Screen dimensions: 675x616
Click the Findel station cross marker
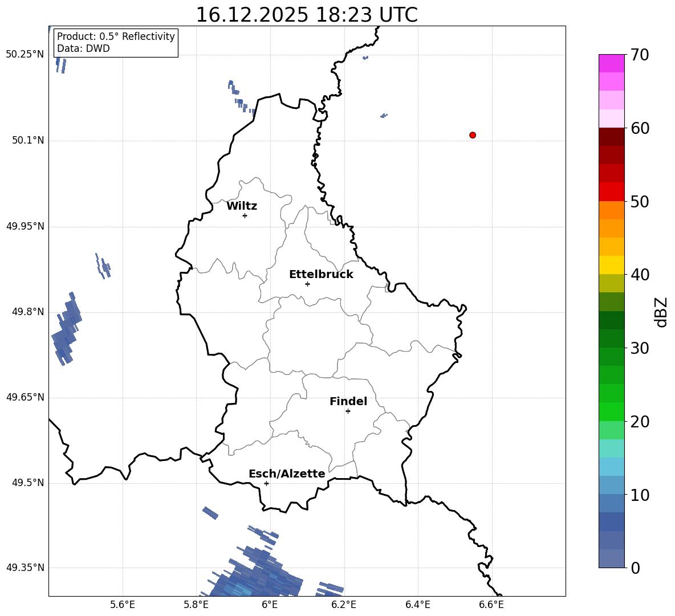pyautogui.click(x=348, y=411)
